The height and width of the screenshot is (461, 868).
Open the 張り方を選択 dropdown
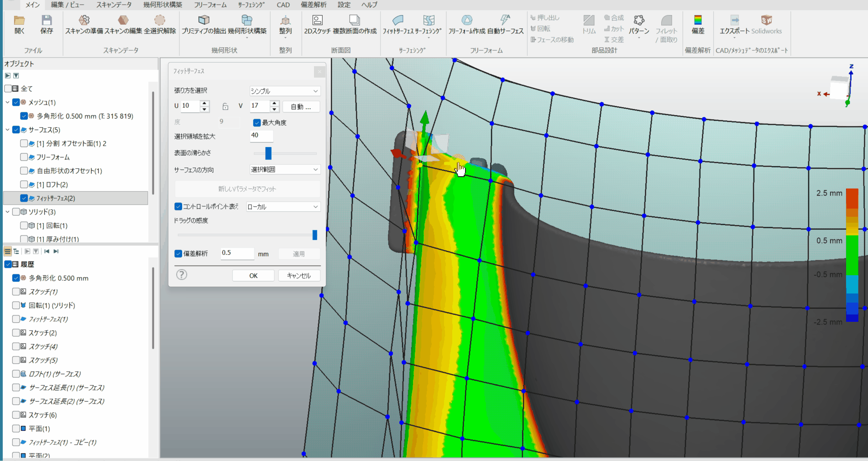284,91
